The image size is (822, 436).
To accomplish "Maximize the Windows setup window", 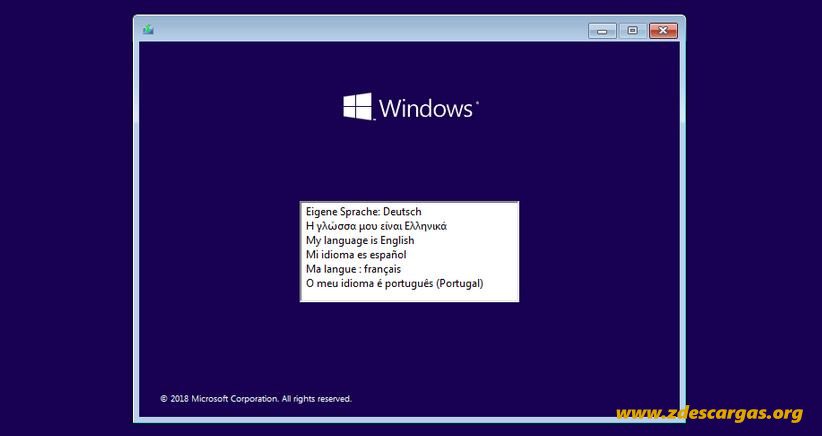I will pyautogui.click(x=633, y=31).
